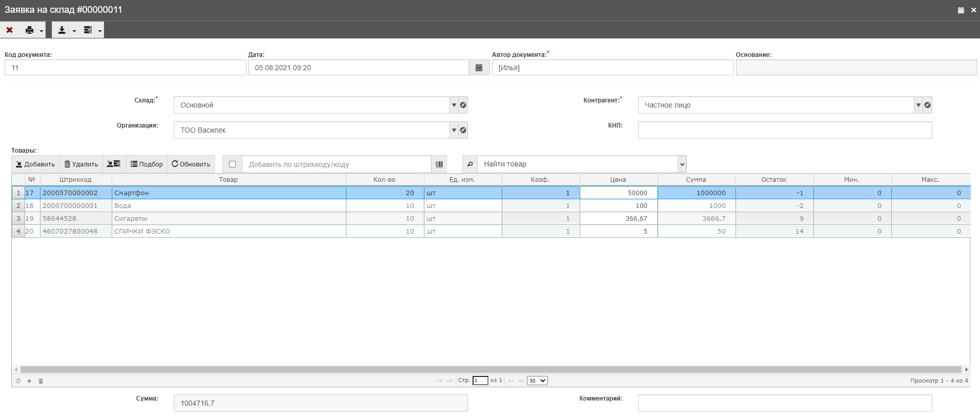
Task: Open the Склад reference link icon
Action: pyautogui.click(x=463, y=105)
